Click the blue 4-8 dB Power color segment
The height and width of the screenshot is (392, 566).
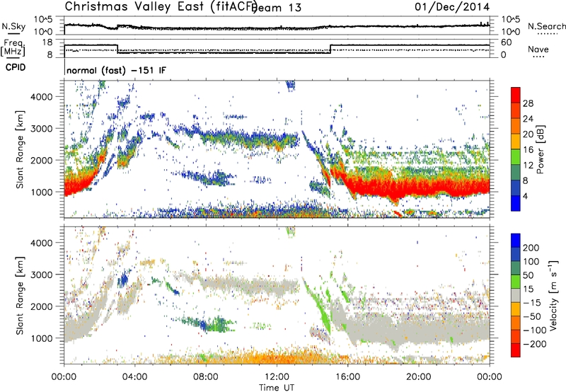coord(516,188)
